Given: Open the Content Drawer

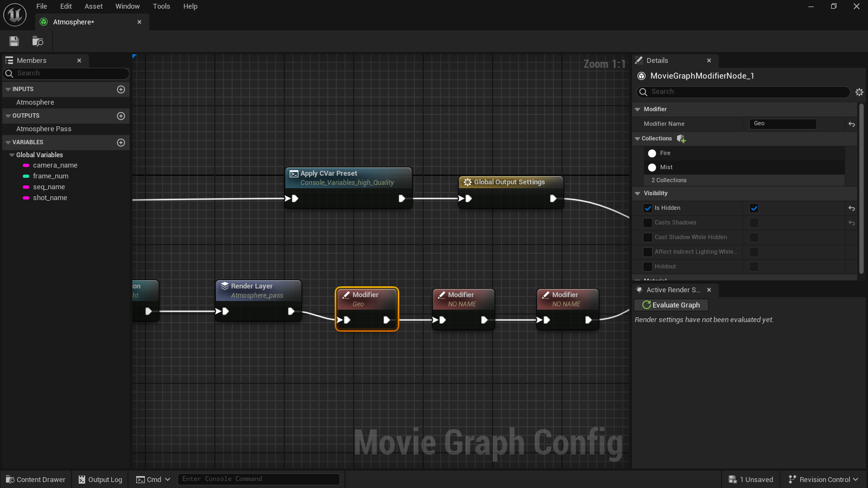Looking at the screenshot, I should point(36,480).
